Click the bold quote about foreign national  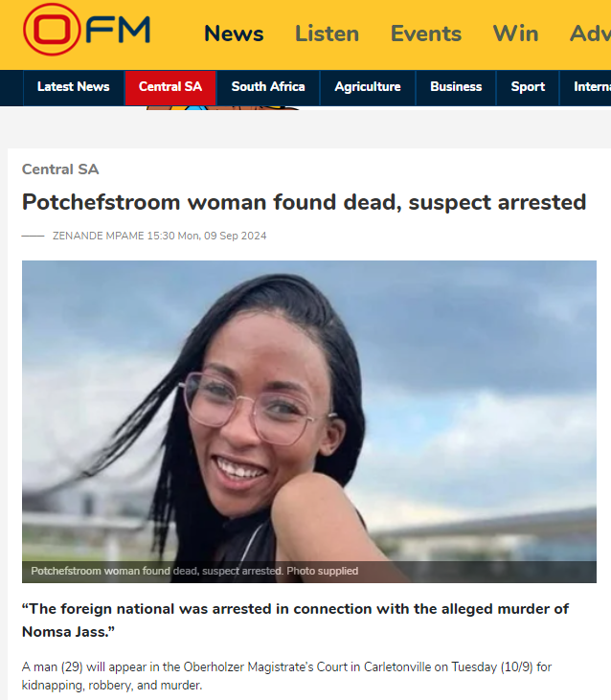tap(296, 621)
